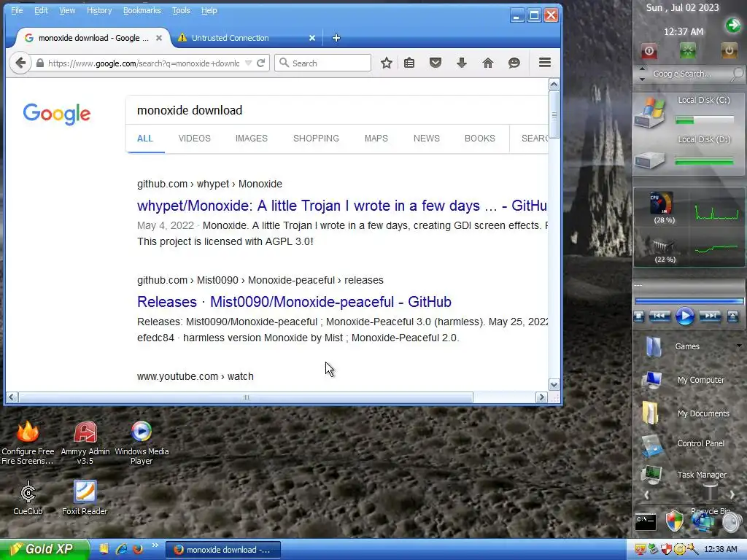Reload the page in the address bar
Screen dimensions: 747x560
pos(260,63)
